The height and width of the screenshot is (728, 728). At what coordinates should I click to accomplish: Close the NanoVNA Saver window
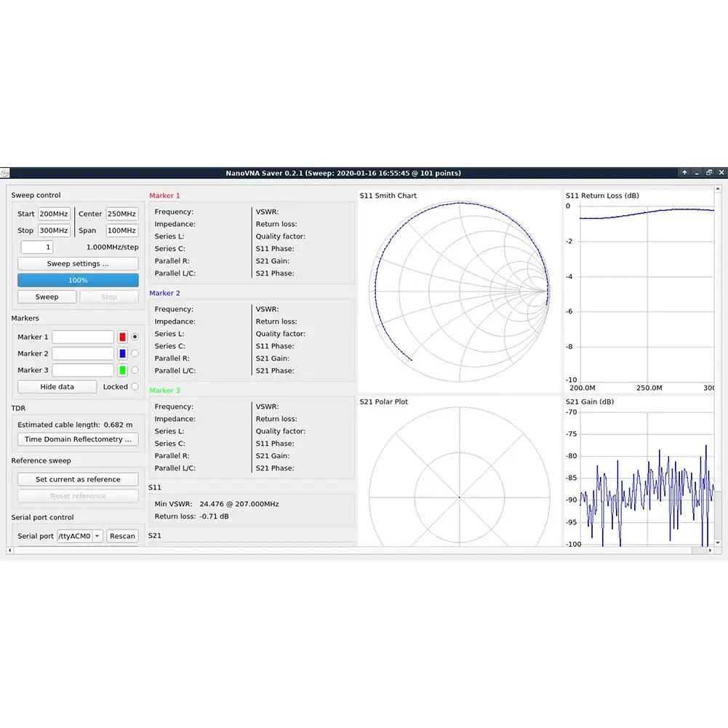point(721,172)
